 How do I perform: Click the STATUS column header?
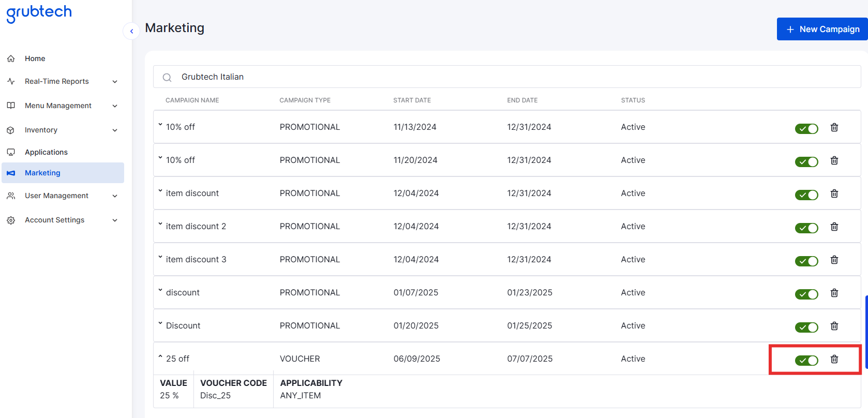point(633,100)
